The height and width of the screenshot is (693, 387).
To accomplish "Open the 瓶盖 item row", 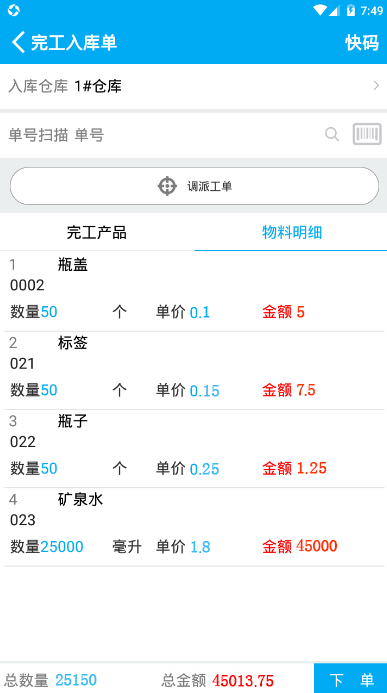I will (x=194, y=291).
